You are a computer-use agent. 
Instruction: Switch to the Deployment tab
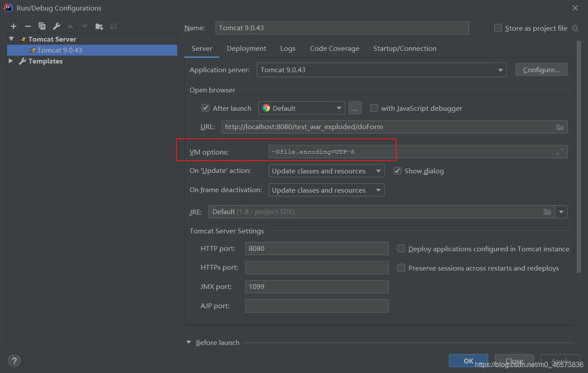[246, 49]
